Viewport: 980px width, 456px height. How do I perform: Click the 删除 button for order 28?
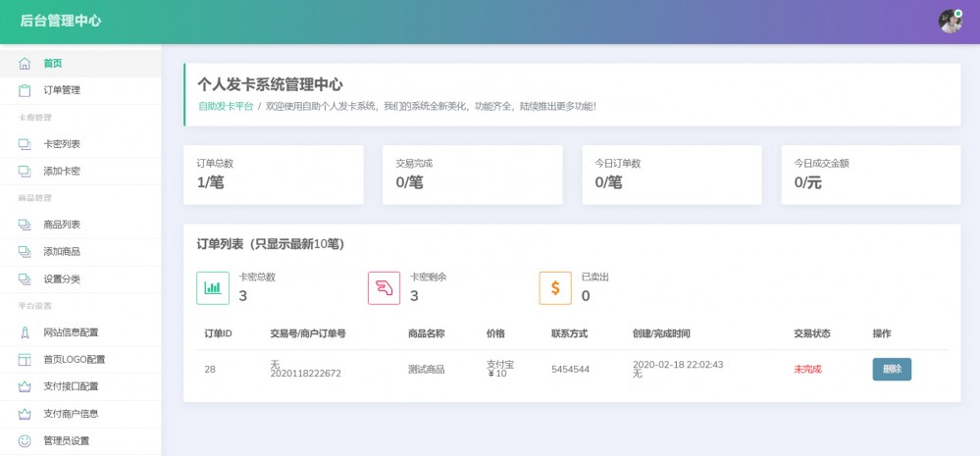pos(892,369)
